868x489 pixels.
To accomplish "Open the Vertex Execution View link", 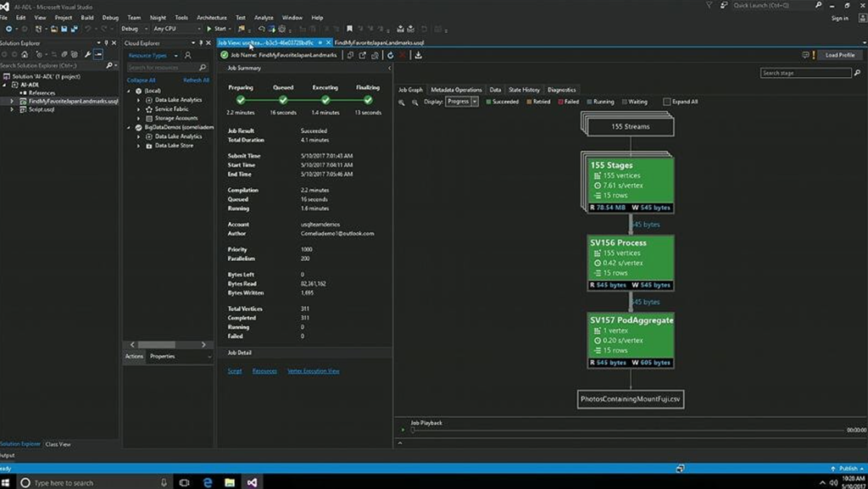I will tap(314, 371).
